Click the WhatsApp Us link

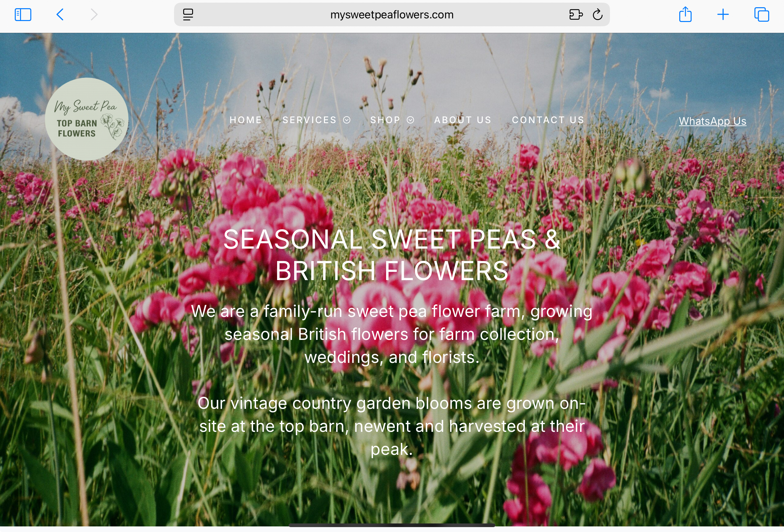(712, 121)
